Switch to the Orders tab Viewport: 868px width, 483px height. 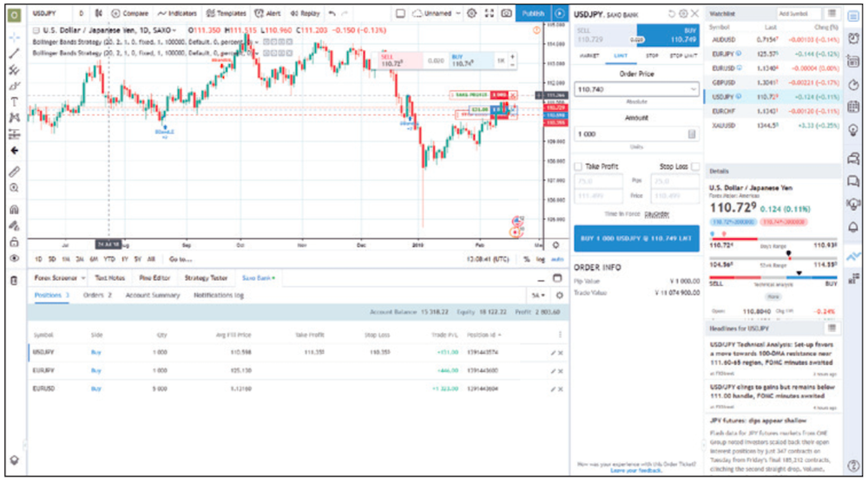pyautogui.click(x=97, y=296)
